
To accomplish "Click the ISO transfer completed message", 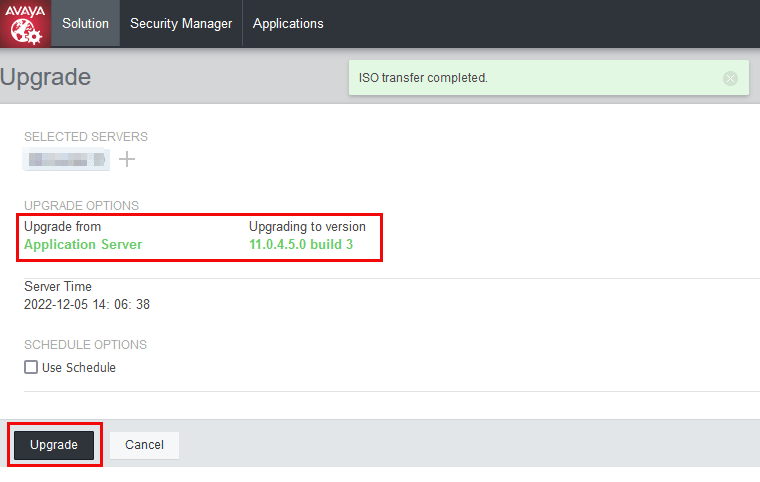I will tap(423, 78).
